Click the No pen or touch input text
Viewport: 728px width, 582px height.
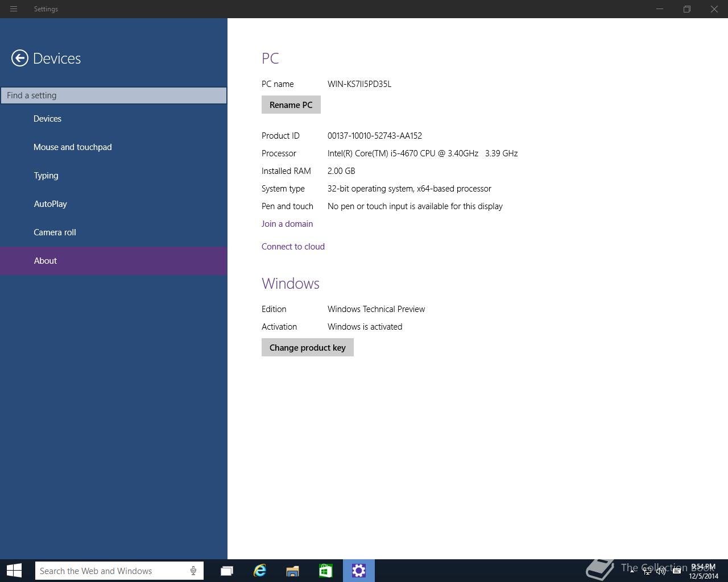415,206
